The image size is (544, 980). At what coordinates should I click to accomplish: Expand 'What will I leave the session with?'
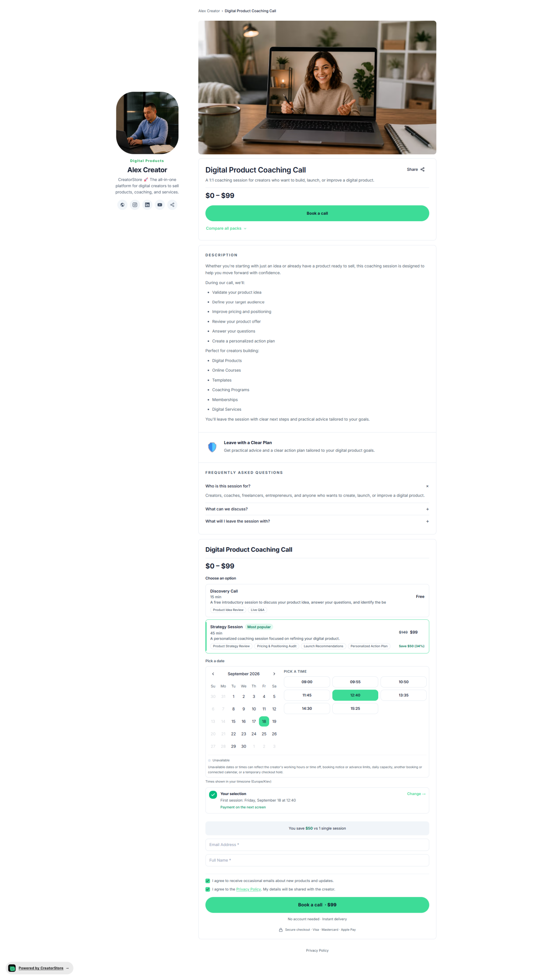click(x=317, y=521)
